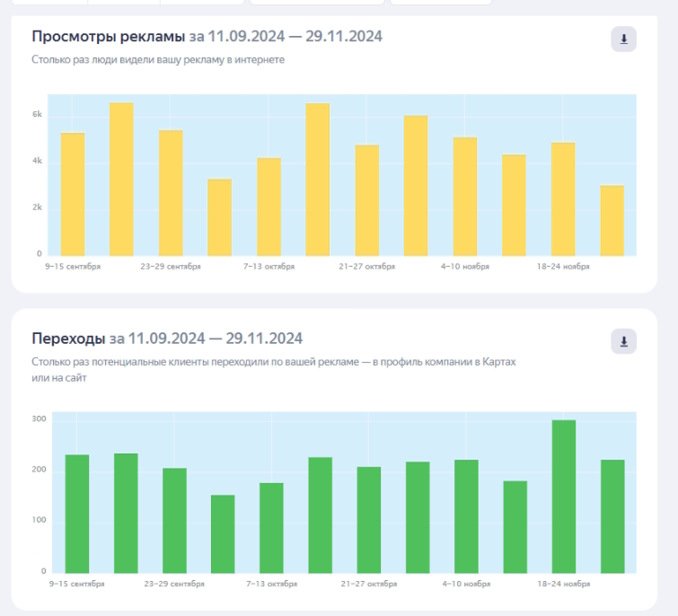Screen dimensions: 678x616
Task: Click the green bar above 23–29 сентября
Action: pos(175,521)
